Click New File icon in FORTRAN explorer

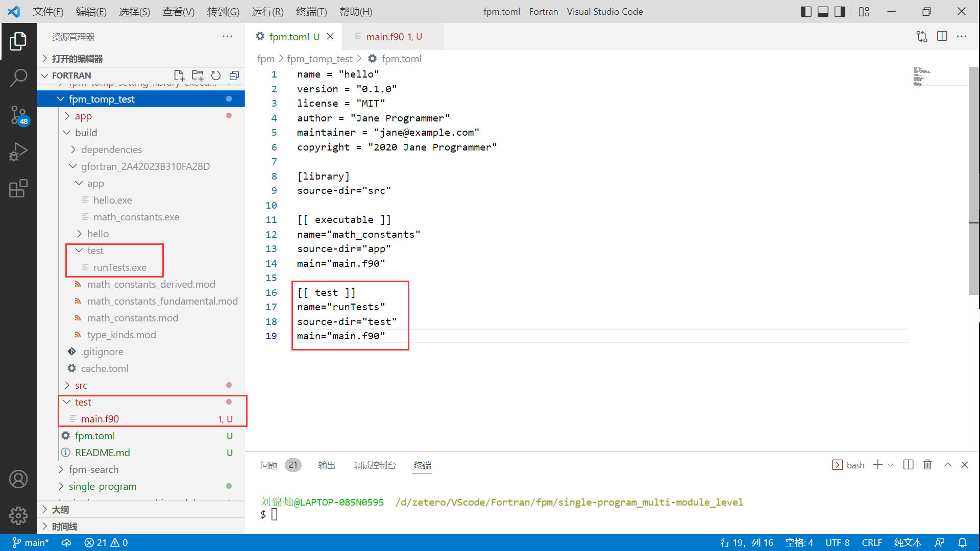point(179,76)
